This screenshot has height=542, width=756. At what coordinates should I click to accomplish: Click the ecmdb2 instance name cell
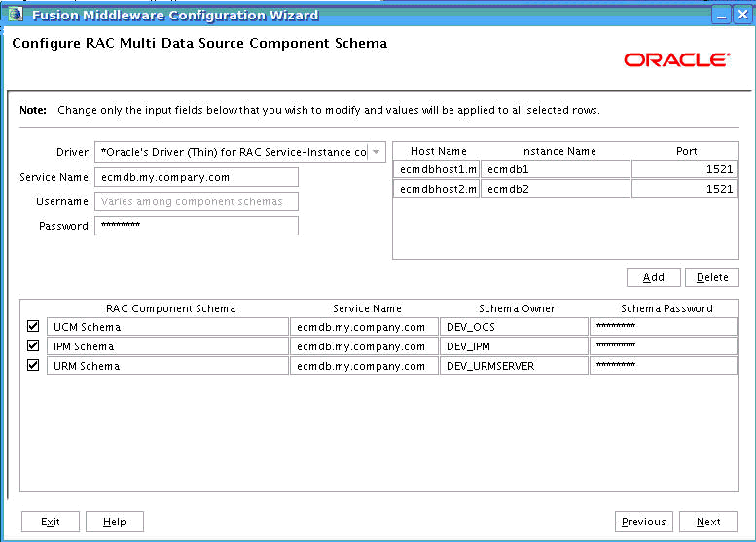coord(556,189)
